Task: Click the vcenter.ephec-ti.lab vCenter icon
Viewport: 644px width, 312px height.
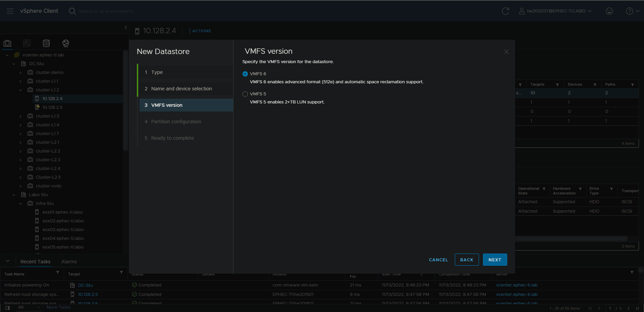Action: coord(17,55)
